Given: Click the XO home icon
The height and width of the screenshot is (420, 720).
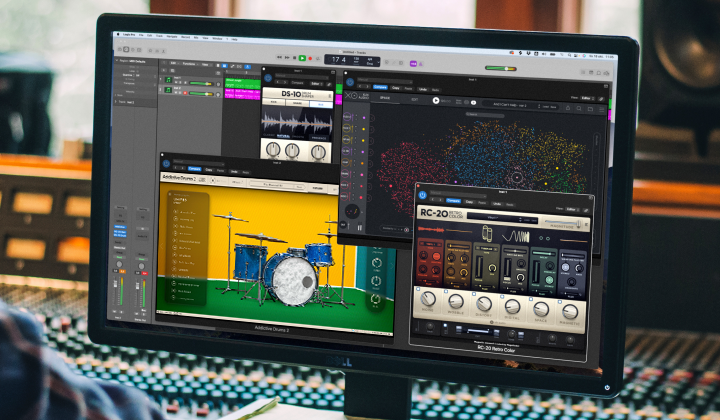Looking at the screenshot, I should [568, 108].
